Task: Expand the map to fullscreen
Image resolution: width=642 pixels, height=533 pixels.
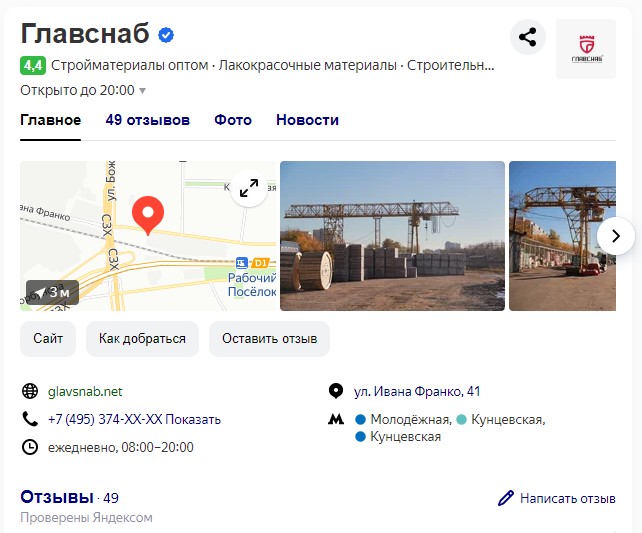Action: (x=249, y=188)
